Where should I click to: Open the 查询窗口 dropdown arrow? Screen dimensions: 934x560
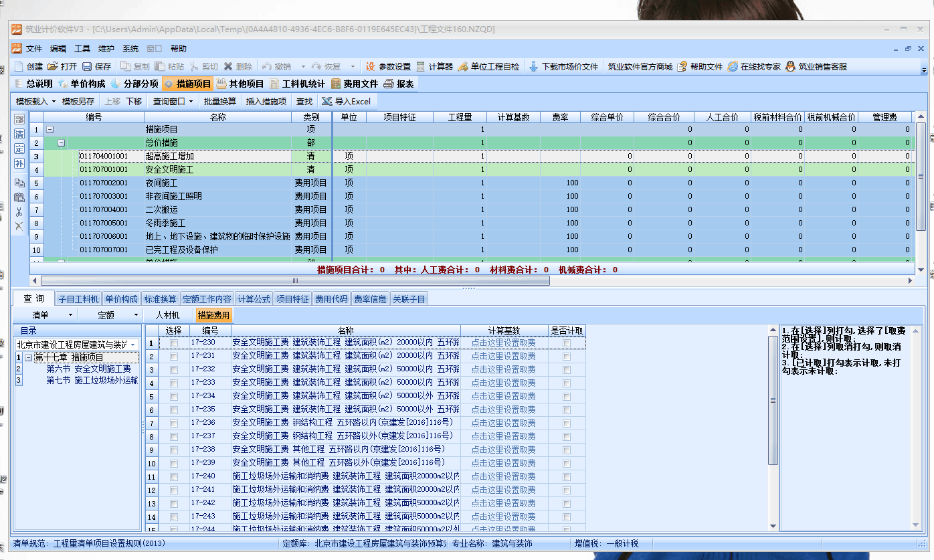pyautogui.click(x=191, y=102)
